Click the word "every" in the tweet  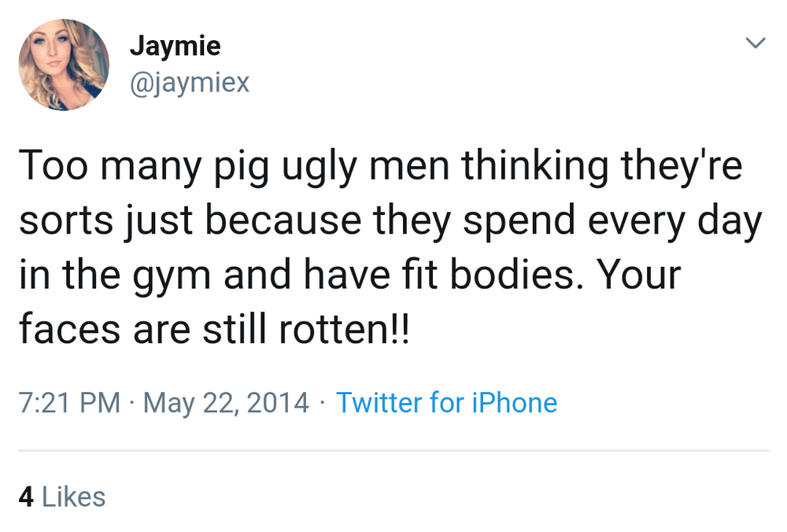(x=631, y=223)
